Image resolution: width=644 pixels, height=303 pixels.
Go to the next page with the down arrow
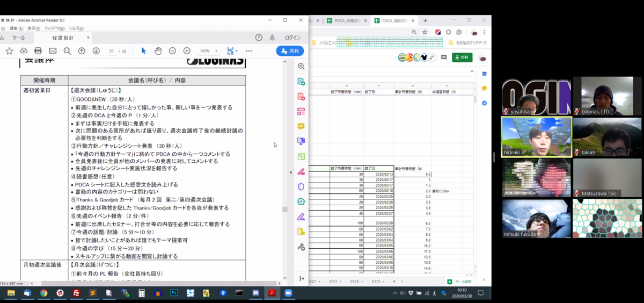96,51
